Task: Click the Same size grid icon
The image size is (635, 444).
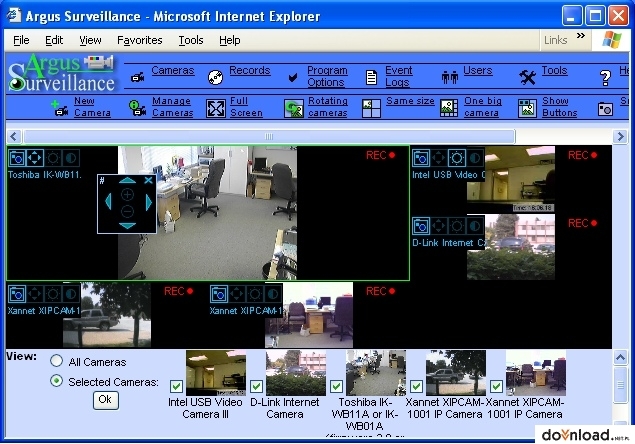Action: [x=371, y=109]
